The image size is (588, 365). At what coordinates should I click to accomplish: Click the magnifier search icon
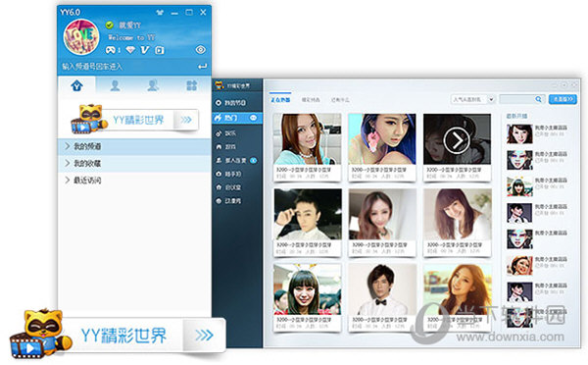[538, 99]
